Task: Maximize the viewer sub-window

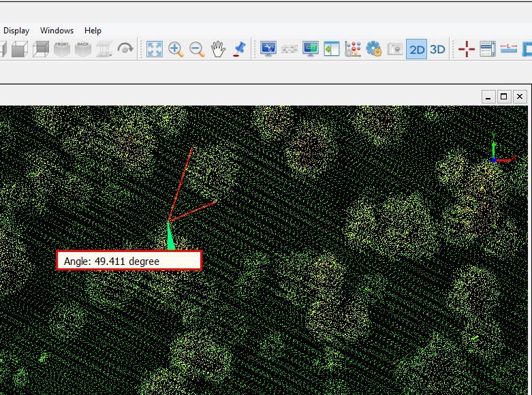Action: pyautogui.click(x=504, y=97)
